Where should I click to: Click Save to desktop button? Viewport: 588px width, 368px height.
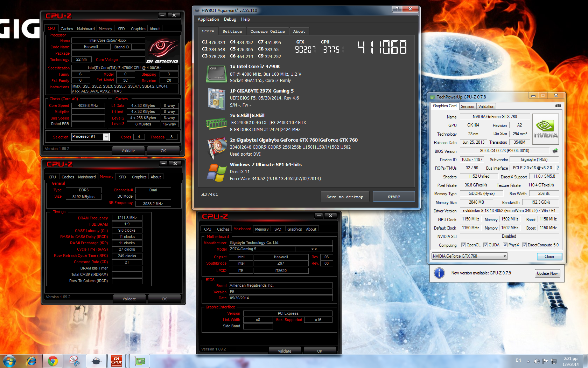[x=345, y=197]
